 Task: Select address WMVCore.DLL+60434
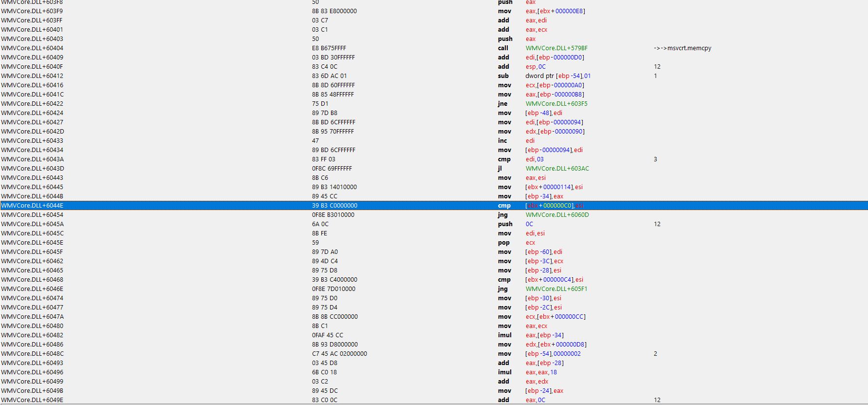coord(32,150)
